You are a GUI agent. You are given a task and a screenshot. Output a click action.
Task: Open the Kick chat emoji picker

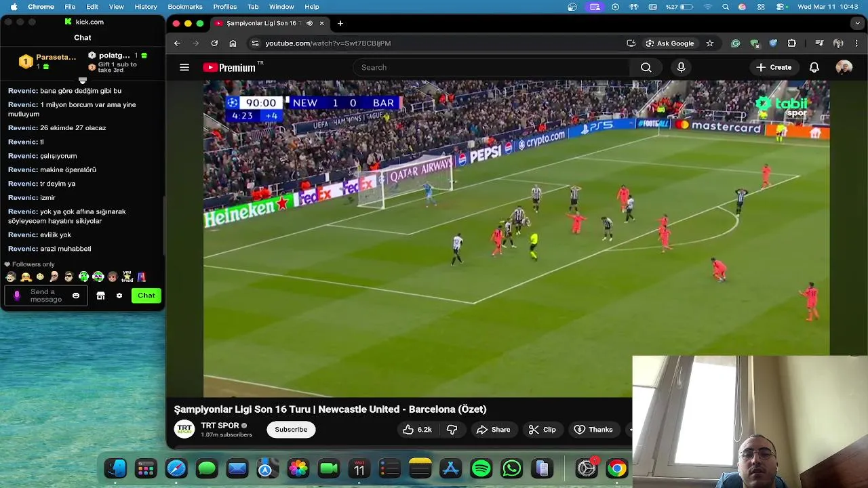(76, 296)
